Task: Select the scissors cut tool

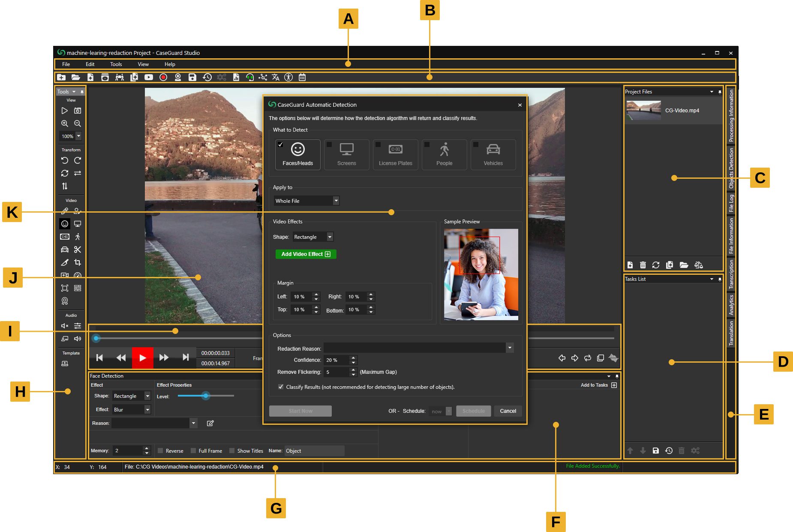Action: tap(78, 249)
